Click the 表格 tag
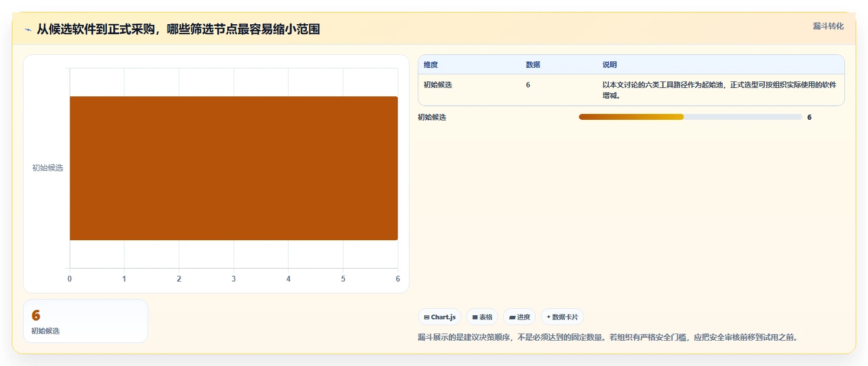The width and height of the screenshot is (868, 366). pyautogui.click(x=482, y=317)
